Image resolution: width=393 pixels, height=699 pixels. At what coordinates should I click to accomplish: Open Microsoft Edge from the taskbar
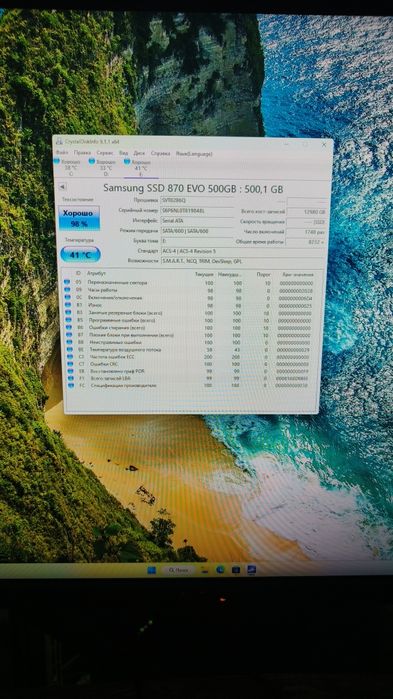click(220, 569)
